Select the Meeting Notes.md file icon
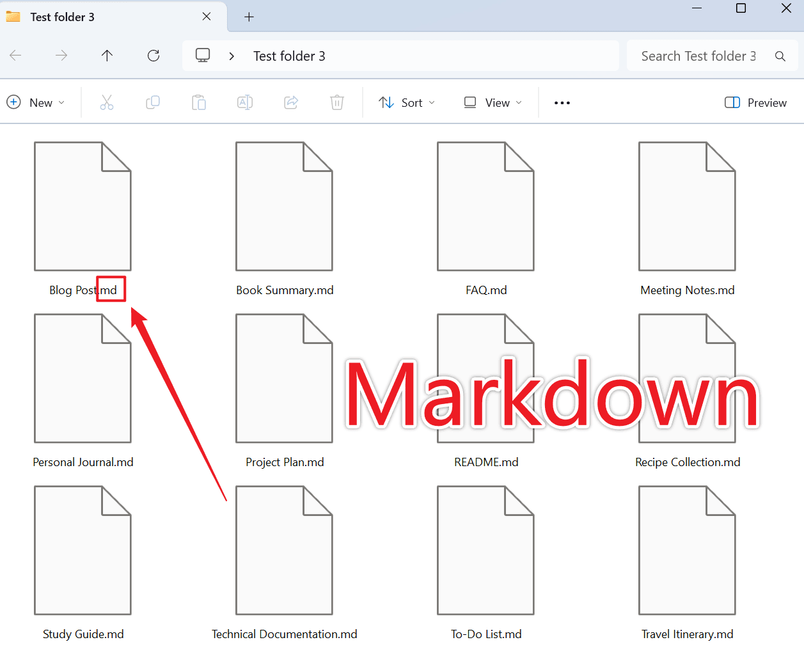The height and width of the screenshot is (672, 804). coord(687,207)
